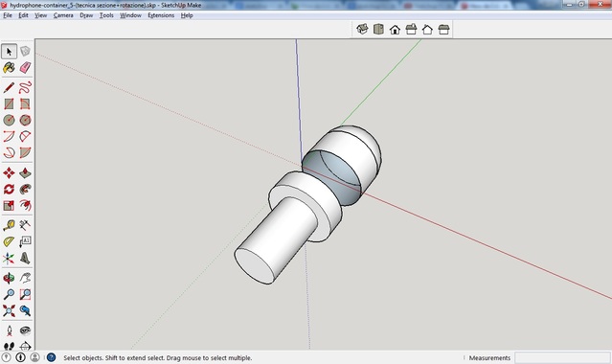Select the Paint Bucket tool

tap(9, 68)
